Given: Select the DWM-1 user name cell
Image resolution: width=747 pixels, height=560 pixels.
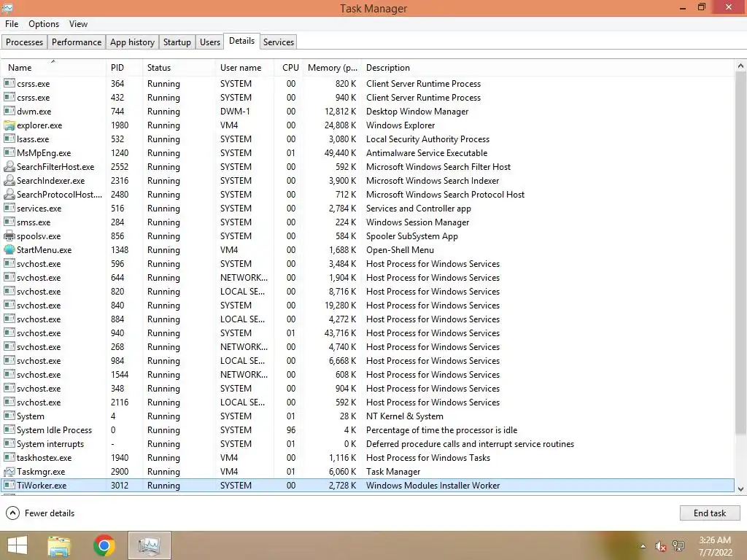Looking at the screenshot, I should (x=235, y=112).
